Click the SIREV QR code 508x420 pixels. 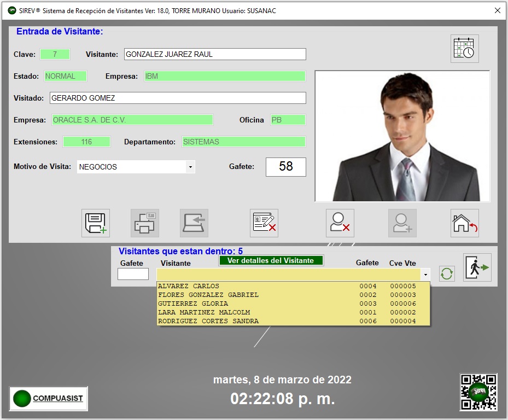click(x=478, y=392)
